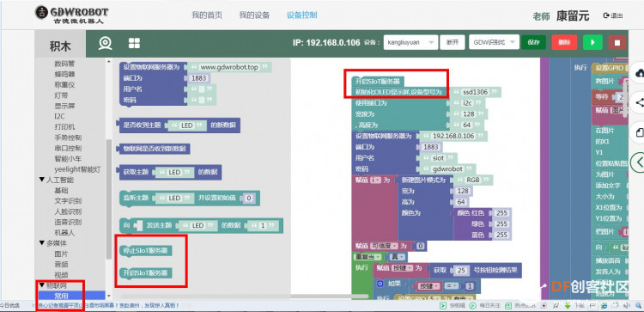Click the share icon on right edge

point(640,103)
